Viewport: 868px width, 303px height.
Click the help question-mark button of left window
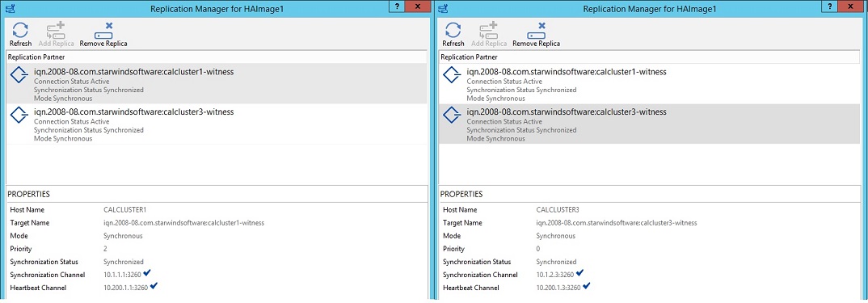397,6
